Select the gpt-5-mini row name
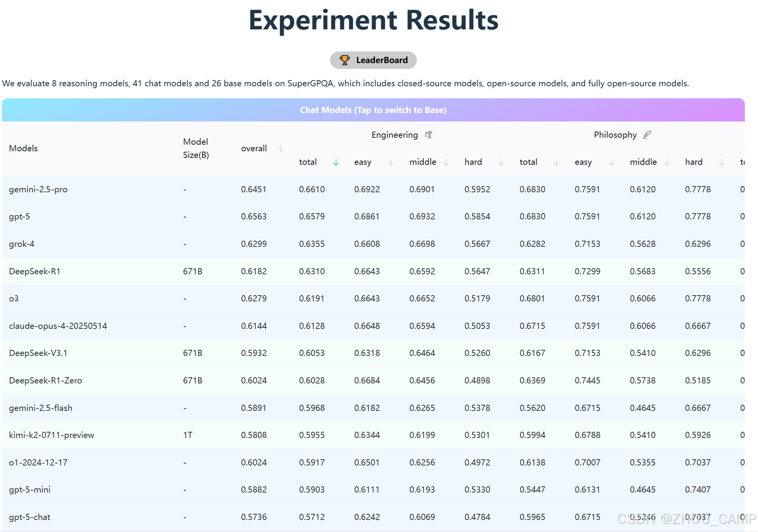 30,489
